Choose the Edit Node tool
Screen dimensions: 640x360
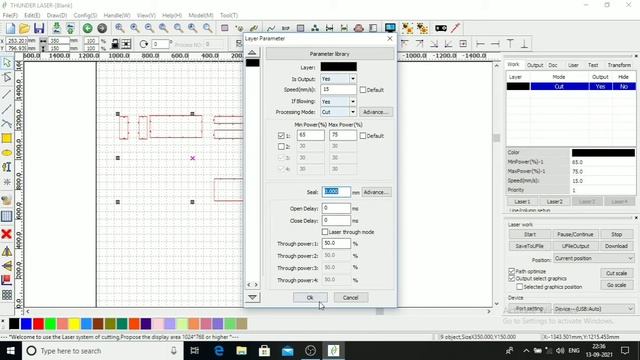point(7,77)
